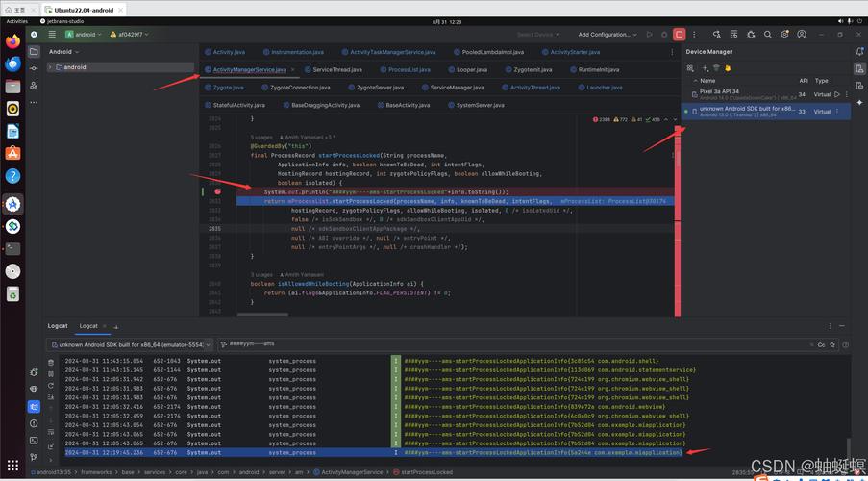
Task: Select Pixel 3a API 34 device row
Action: (765, 94)
